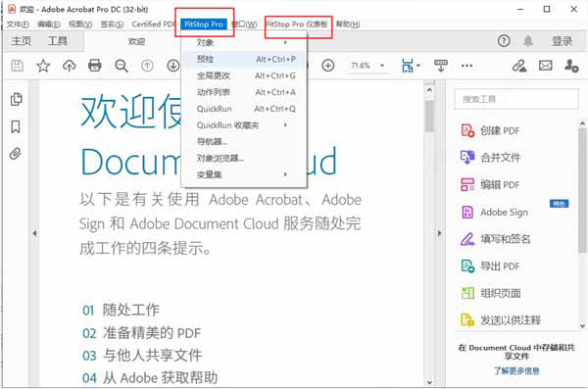588x389 pixels.
Task: Expand the 变量集 submenu
Action: (243, 174)
